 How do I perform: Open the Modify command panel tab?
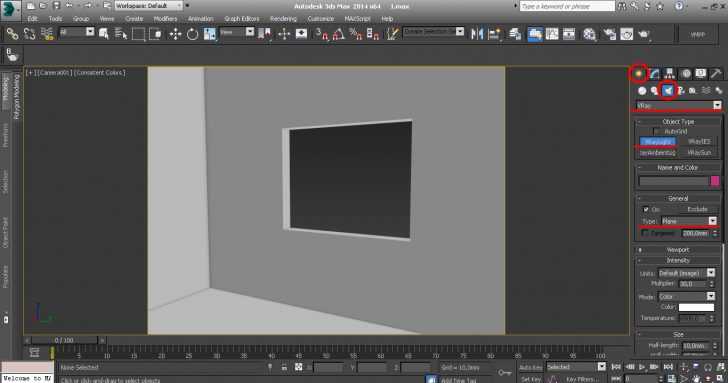(x=654, y=73)
